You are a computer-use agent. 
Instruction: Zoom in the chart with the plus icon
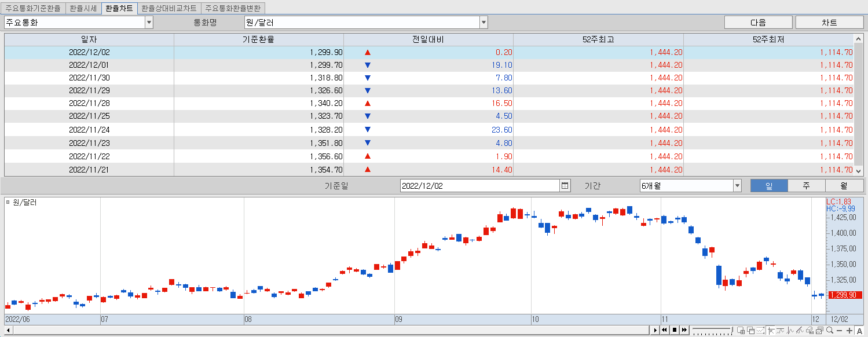click(x=849, y=331)
